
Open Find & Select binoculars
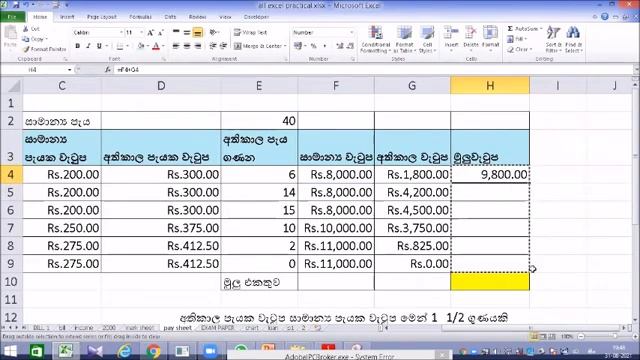pyautogui.click(x=573, y=39)
